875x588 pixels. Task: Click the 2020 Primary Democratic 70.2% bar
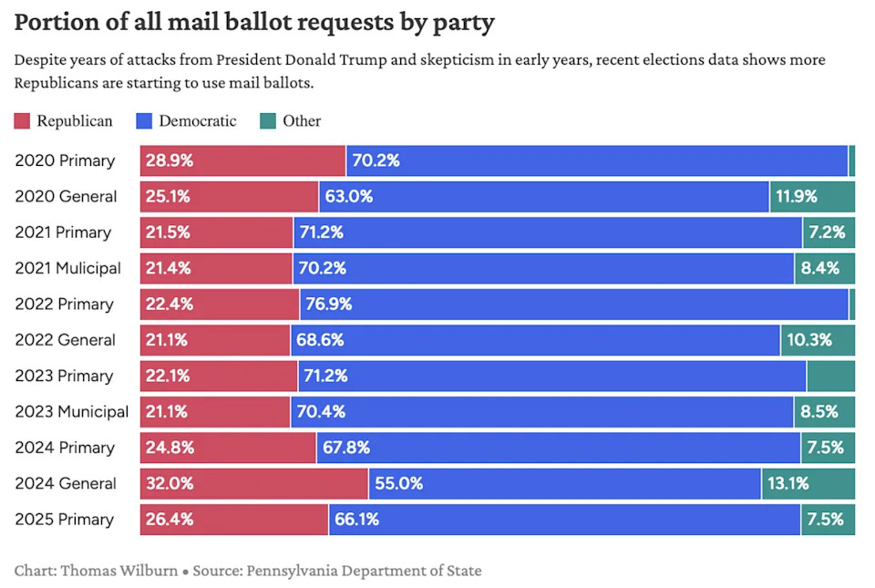[597, 161]
